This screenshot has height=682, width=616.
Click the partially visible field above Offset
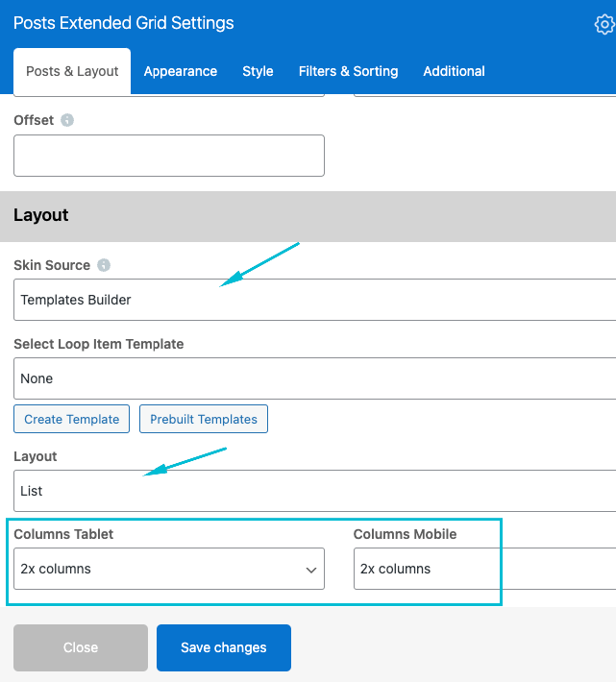tap(169, 96)
